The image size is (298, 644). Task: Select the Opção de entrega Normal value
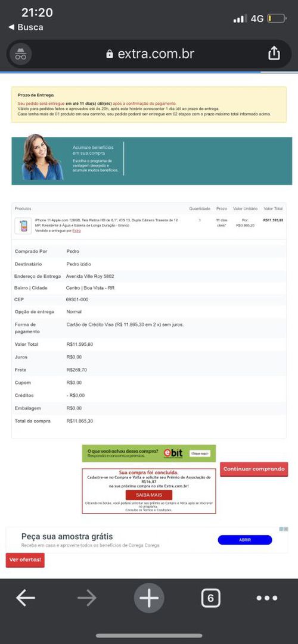[x=74, y=312]
